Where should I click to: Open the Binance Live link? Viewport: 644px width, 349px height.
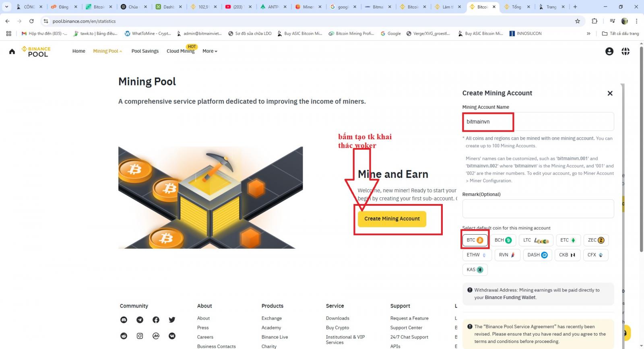pyautogui.click(x=275, y=337)
